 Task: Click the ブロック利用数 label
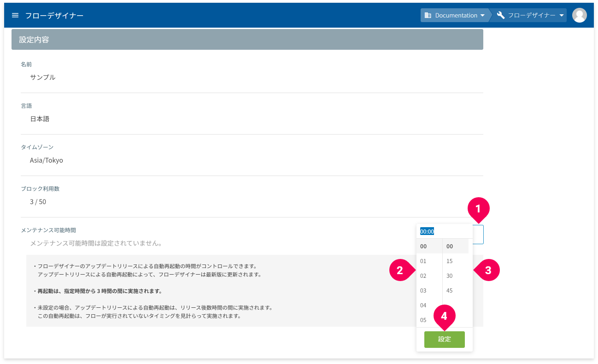pos(40,188)
